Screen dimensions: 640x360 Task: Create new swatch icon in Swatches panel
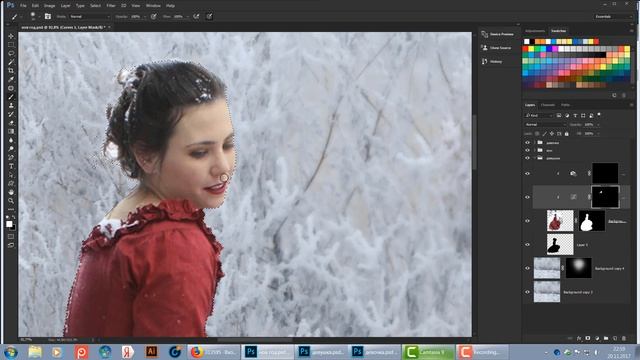point(614,95)
